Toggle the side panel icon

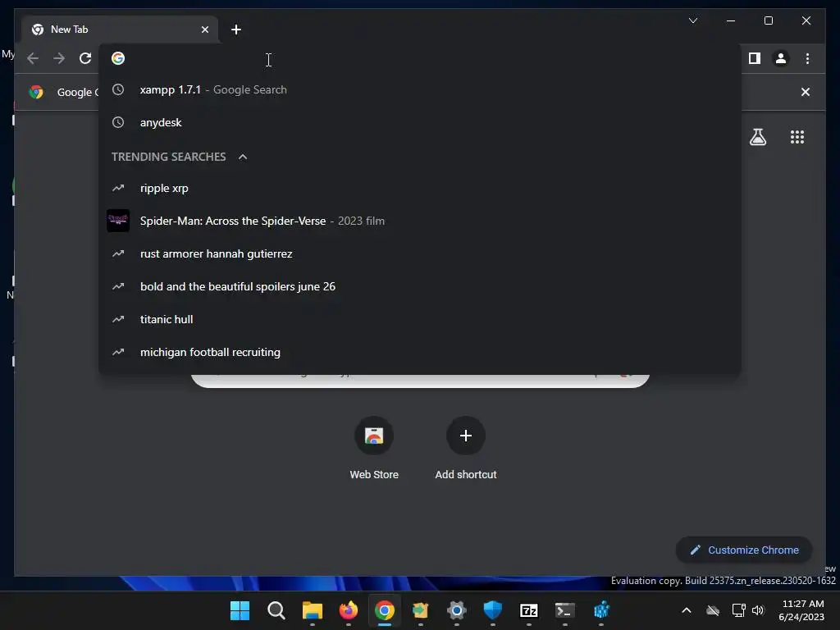pos(755,58)
